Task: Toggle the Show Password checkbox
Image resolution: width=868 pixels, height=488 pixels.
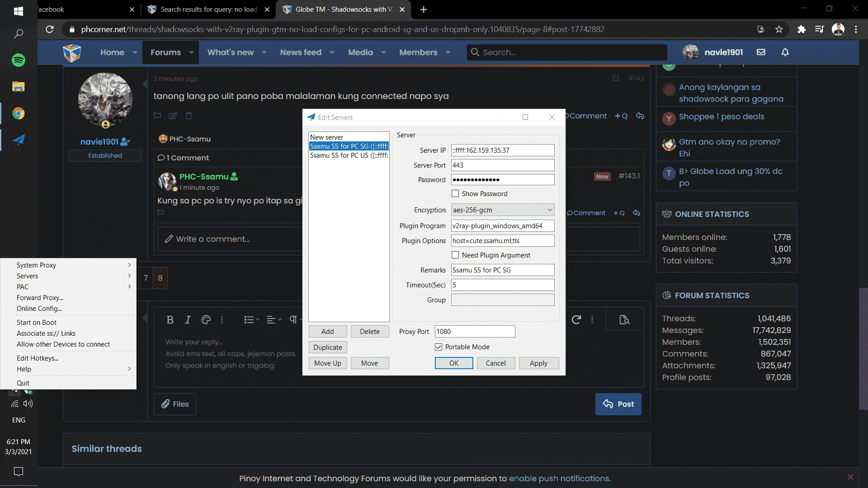Action: (x=455, y=194)
